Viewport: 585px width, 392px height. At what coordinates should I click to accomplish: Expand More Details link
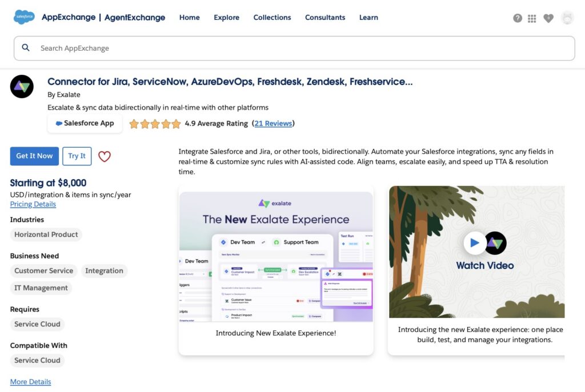click(x=30, y=382)
